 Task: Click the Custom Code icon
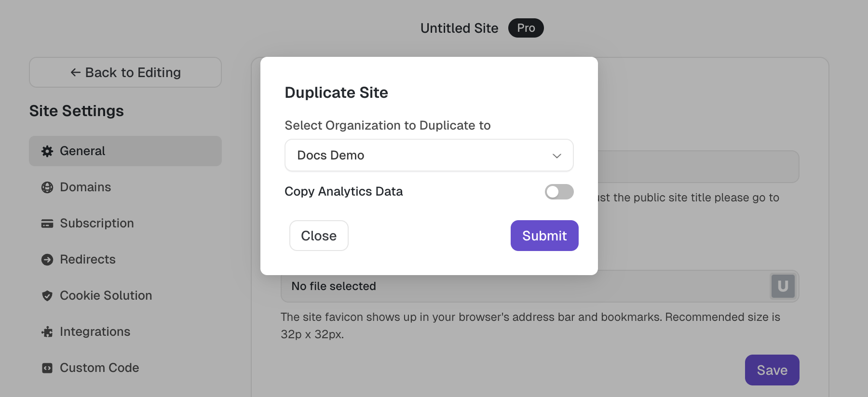click(x=47, y=368)
